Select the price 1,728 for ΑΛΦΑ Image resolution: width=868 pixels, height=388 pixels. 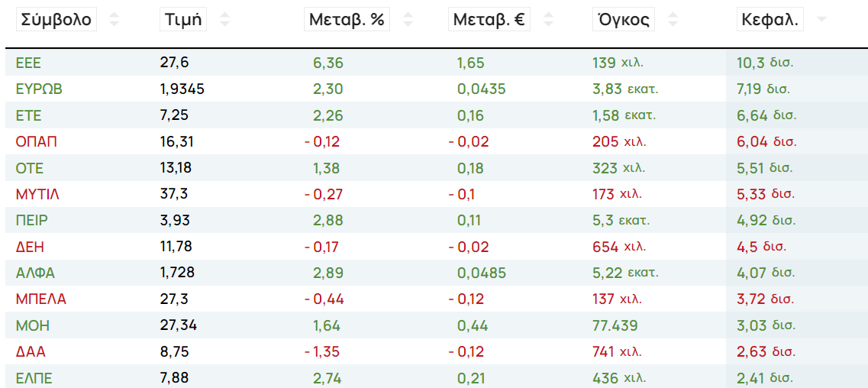pos(177,273)
